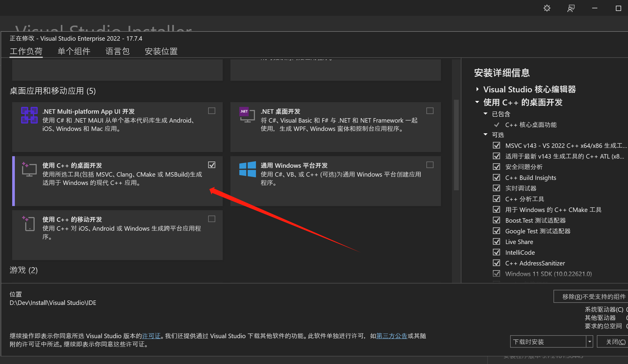Click the .NET desktop development icon
Screen dimensions: 628x364
(x=247, y=115)
